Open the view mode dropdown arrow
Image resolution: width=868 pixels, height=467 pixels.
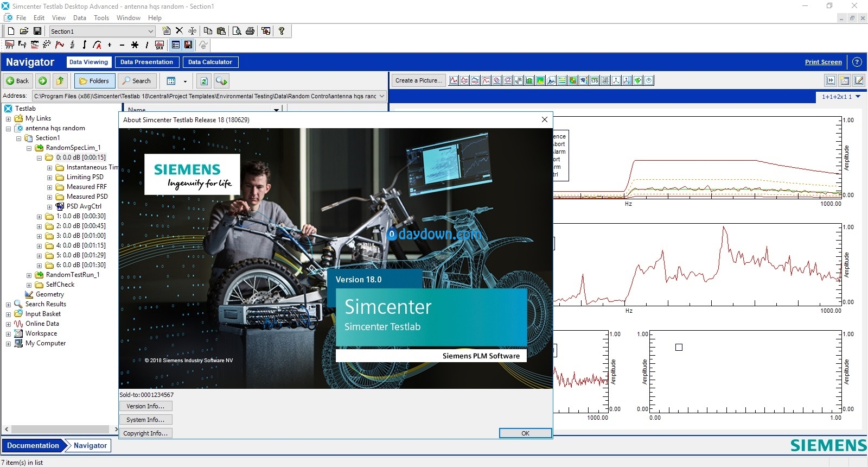click(185, 81)
